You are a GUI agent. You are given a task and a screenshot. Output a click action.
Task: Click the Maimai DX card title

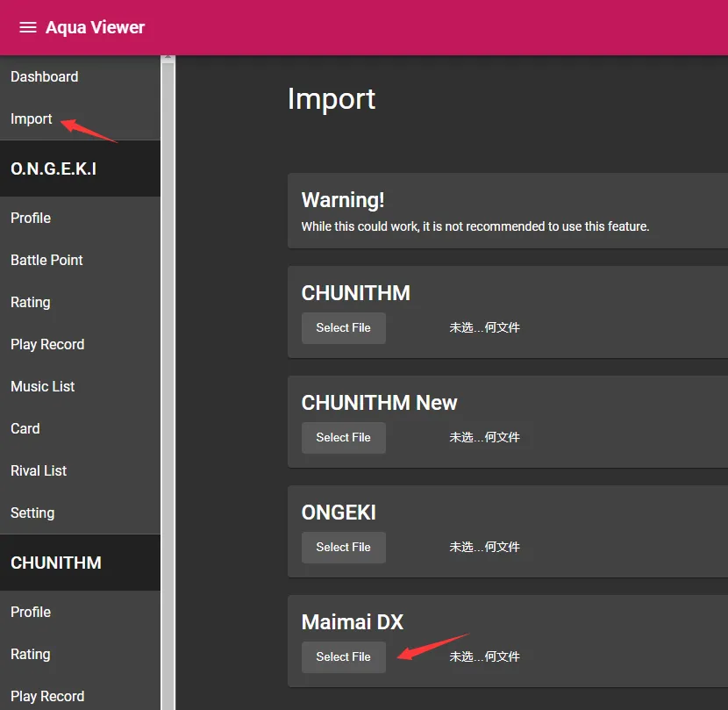coord(353,622)
